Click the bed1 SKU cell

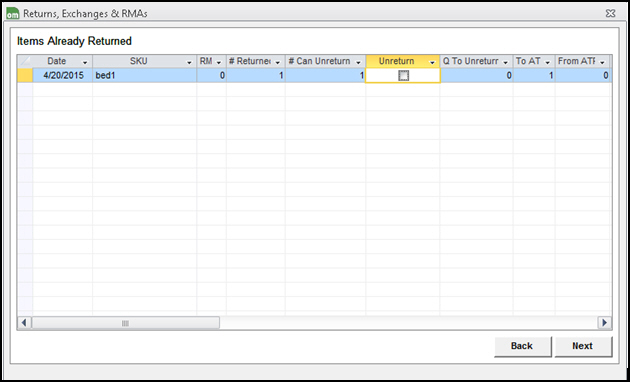(x=145, y=76)
